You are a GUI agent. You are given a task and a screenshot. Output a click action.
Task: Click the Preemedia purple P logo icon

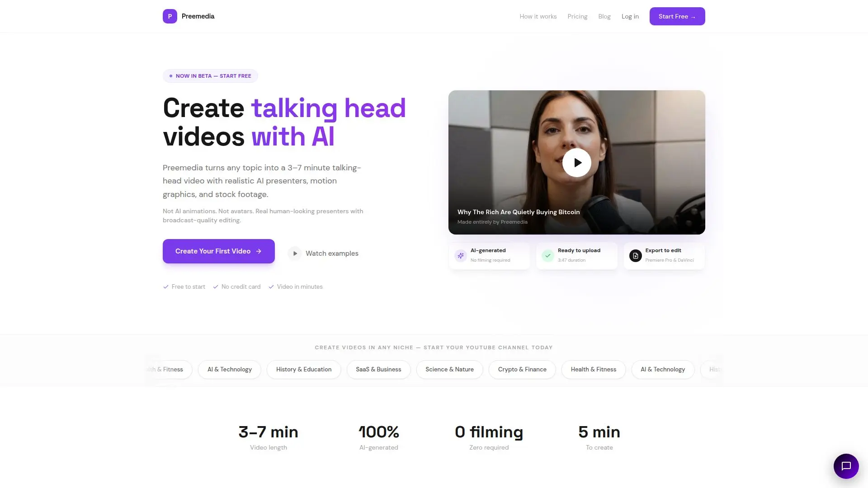(x=170, y=16)
